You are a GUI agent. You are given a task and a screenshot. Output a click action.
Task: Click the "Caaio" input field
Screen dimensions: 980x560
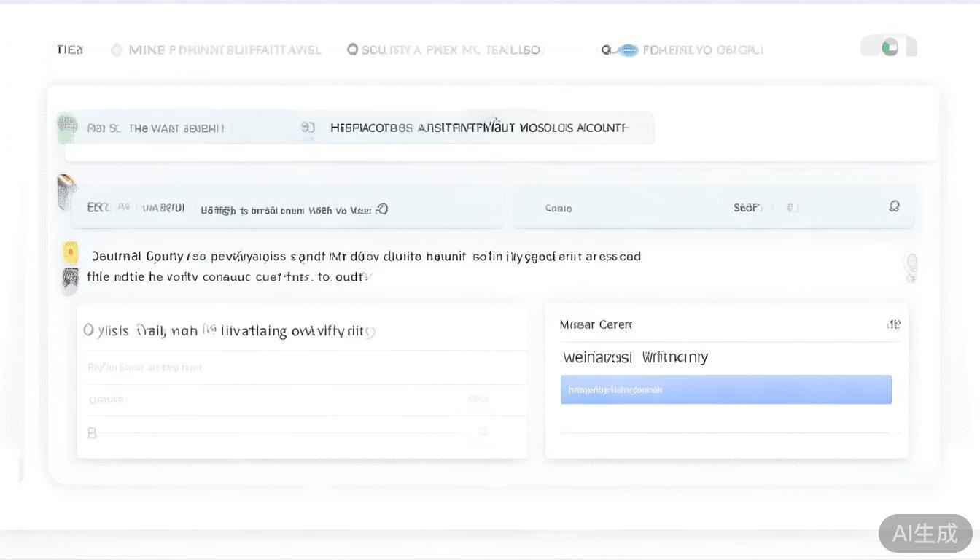(x=620, y=209)
